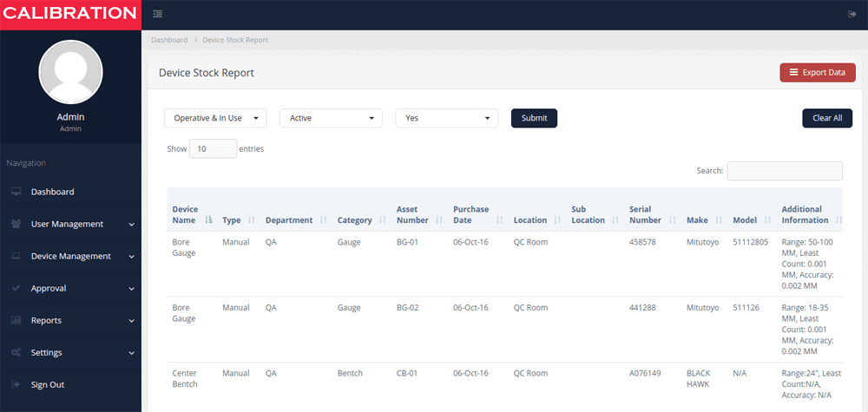Sort by Device Name column icon
The image size is (868, 412).
[208, 220]
